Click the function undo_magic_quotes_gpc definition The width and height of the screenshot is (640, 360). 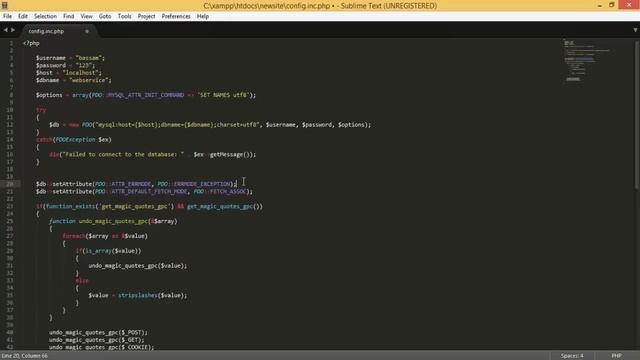113,221
